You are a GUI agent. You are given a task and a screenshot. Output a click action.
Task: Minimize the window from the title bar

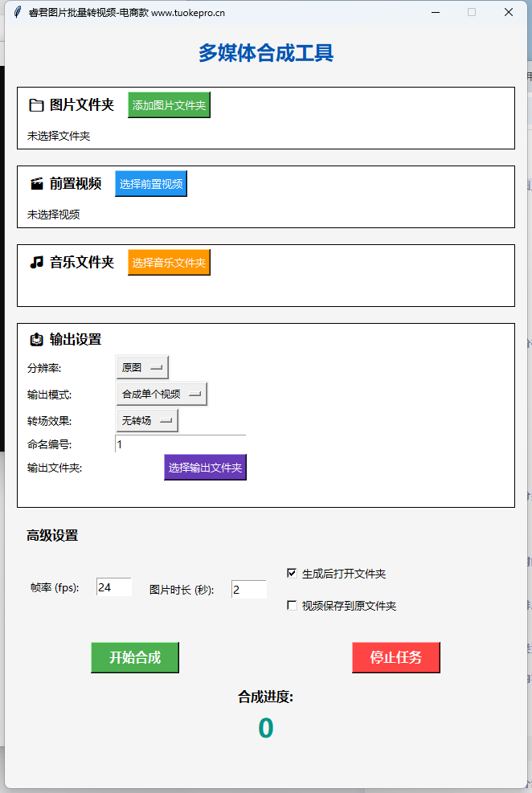tap(435, 12)
